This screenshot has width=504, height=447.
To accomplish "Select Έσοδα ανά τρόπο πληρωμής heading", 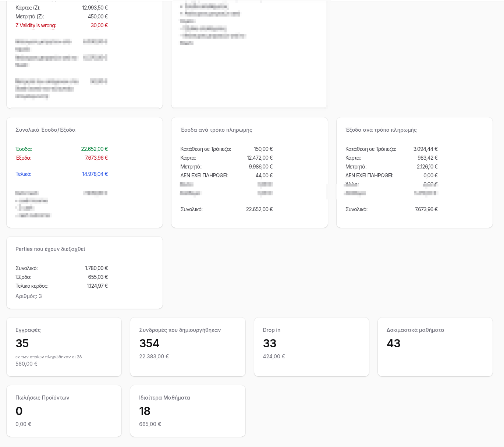I will 216,130.
